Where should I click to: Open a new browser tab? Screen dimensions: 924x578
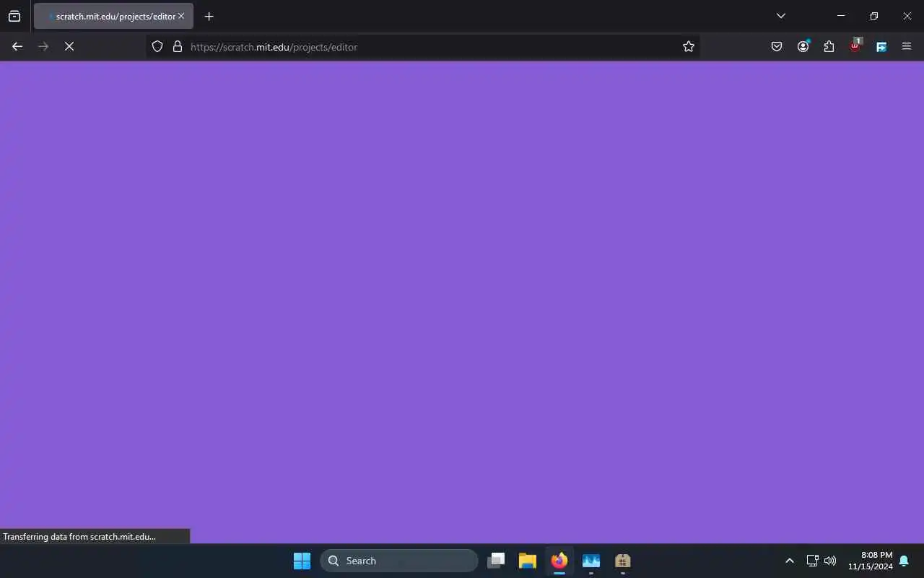(209, 16)
